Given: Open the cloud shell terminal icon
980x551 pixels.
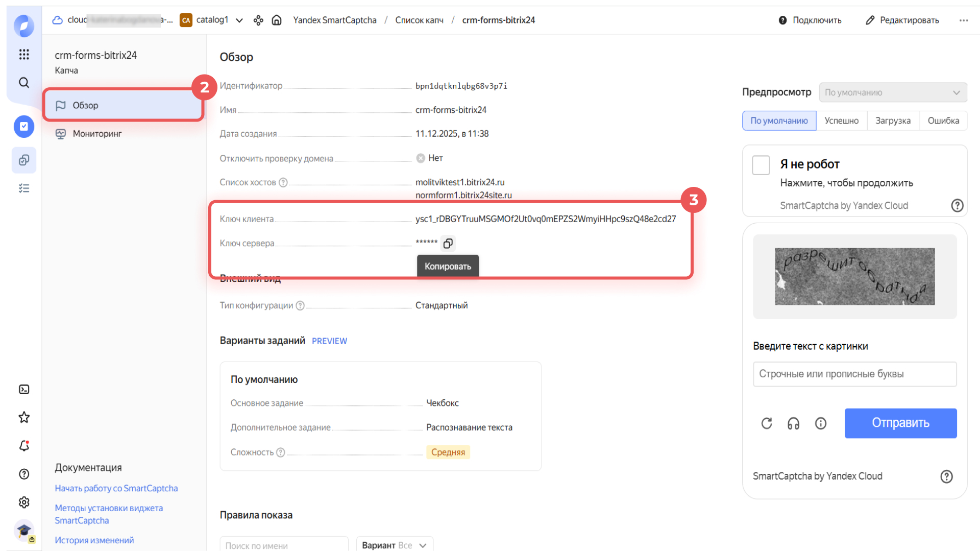Looking at the screenshot, I should pos(24,390).
